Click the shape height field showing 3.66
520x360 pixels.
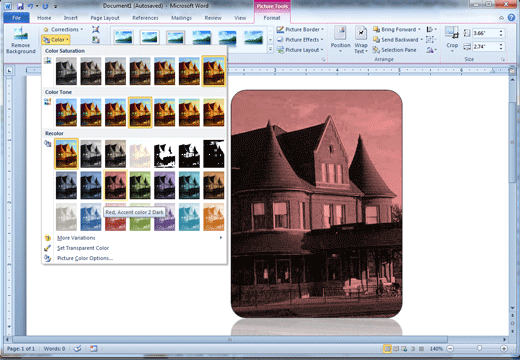point(485,33)
